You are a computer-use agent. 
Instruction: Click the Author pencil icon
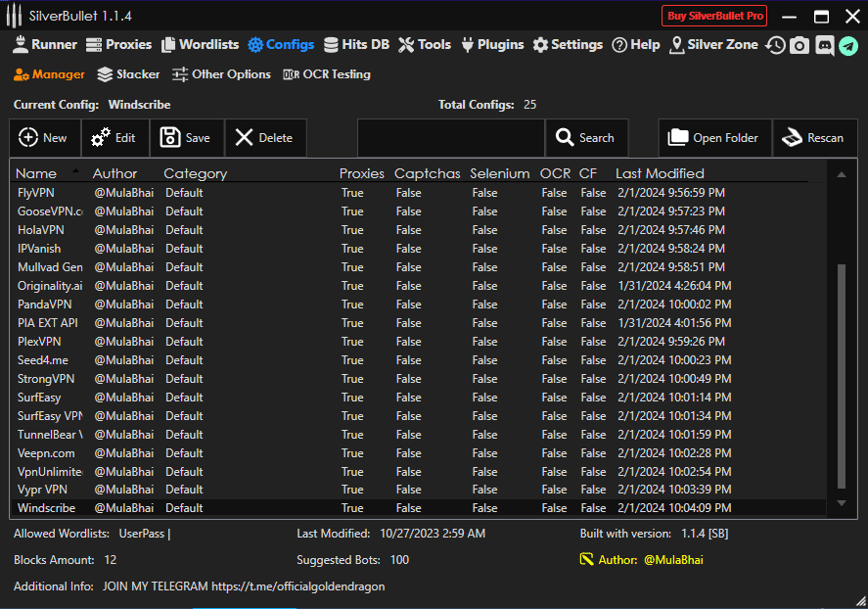tap(586, 559)
